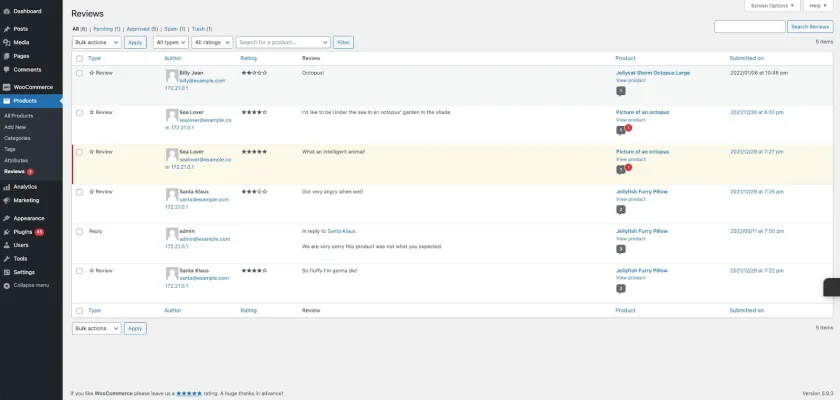Toggle the select-all checkbox in table footer
Image resolution: width=840 pixels, height=400 pixels.
pyautogui.click(x=79, y=311)
